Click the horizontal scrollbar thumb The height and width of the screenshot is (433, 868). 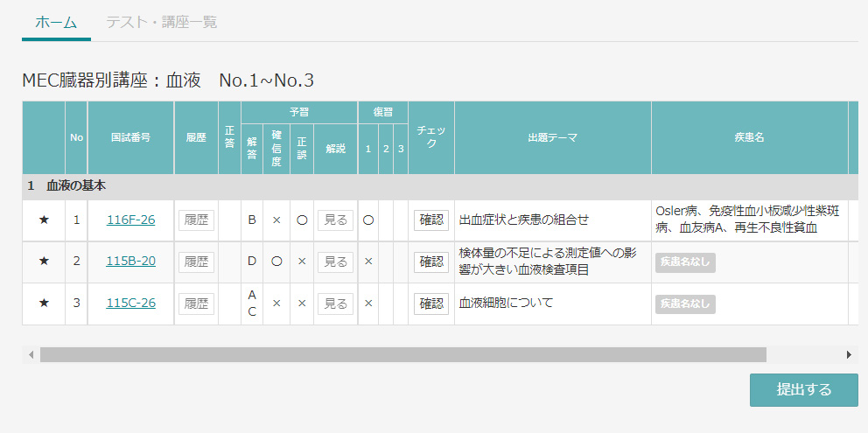[403, 355]
